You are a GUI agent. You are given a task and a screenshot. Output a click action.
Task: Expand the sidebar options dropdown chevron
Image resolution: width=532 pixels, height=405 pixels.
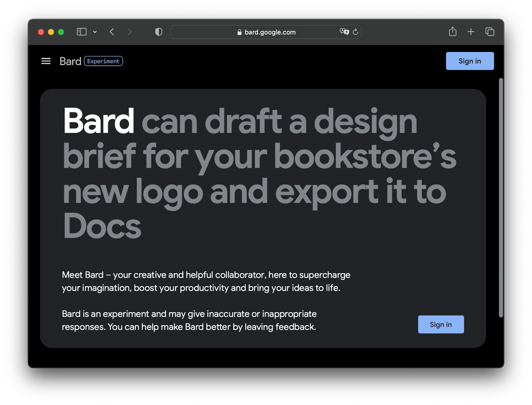coord(95,32)
